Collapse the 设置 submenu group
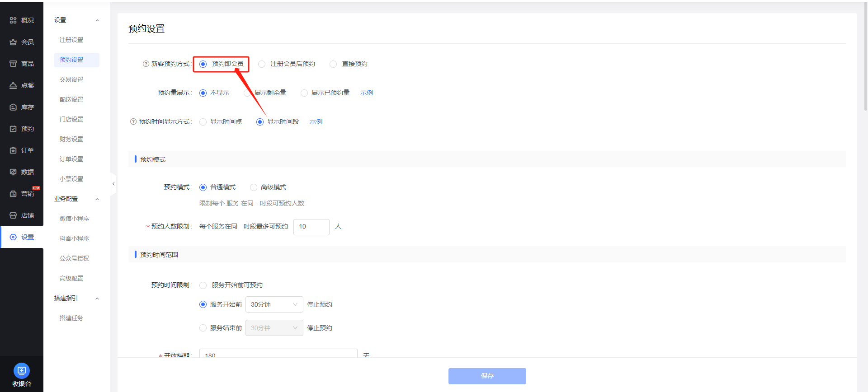868x392 pixels. tap(97, 20)
